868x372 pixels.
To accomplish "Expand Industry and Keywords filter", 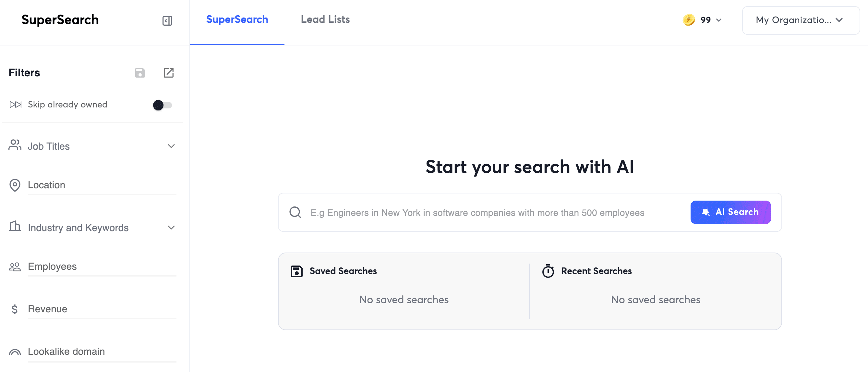I will [171, 228].
